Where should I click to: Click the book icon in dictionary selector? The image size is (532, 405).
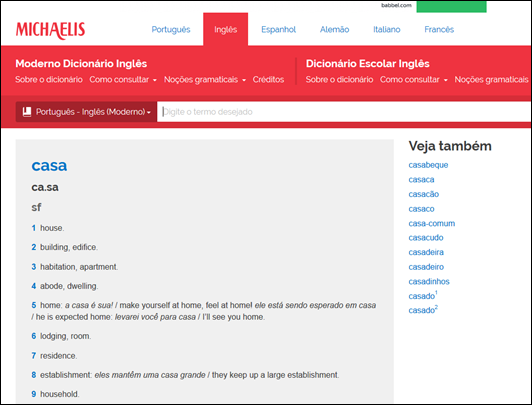pyautogui.click(x=27, y=112)
